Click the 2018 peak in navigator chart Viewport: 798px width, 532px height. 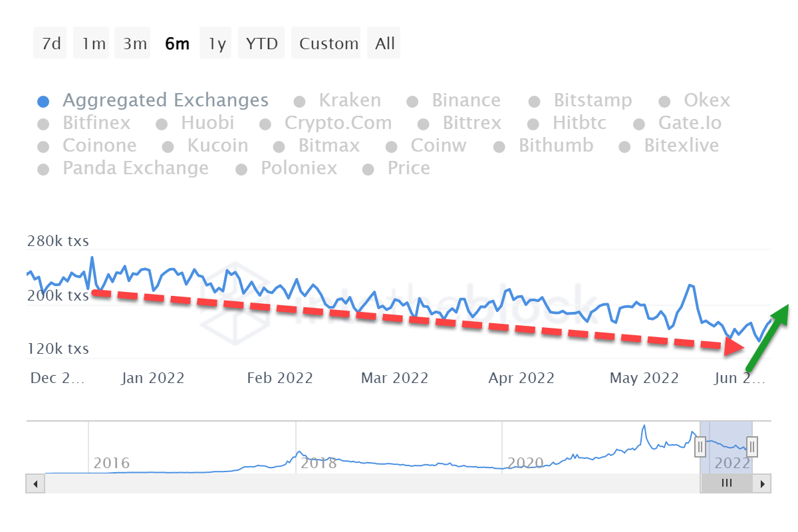click(x=299, y=452)
